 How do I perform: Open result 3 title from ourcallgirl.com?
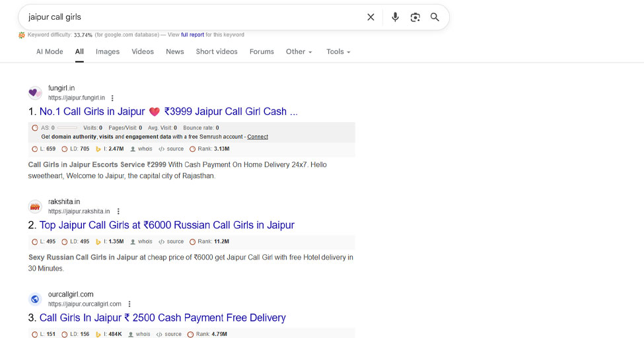(x=162, y=318)
